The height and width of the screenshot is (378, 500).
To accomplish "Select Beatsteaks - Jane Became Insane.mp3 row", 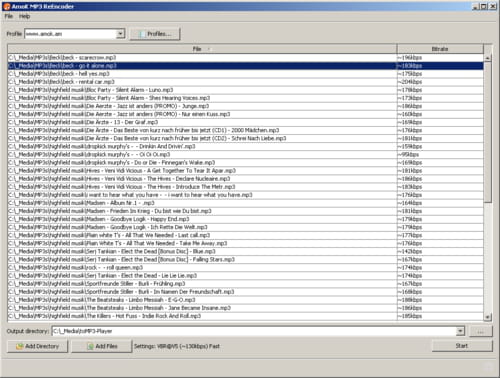I will click(x=245, y=308).
